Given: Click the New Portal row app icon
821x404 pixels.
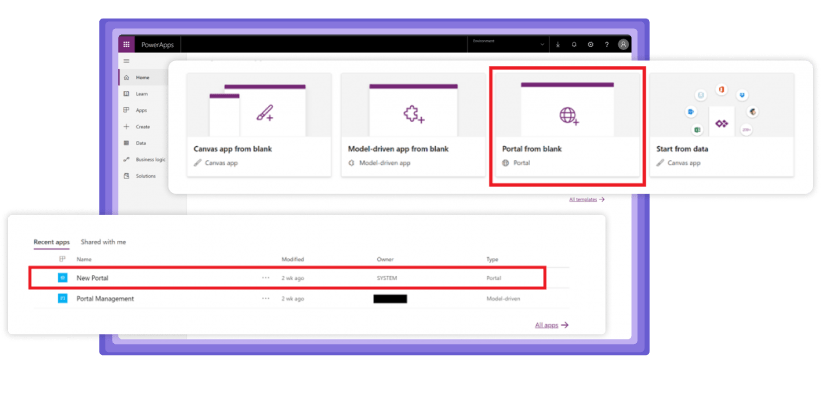Looking at the screenshot, I should click(62, 278).
